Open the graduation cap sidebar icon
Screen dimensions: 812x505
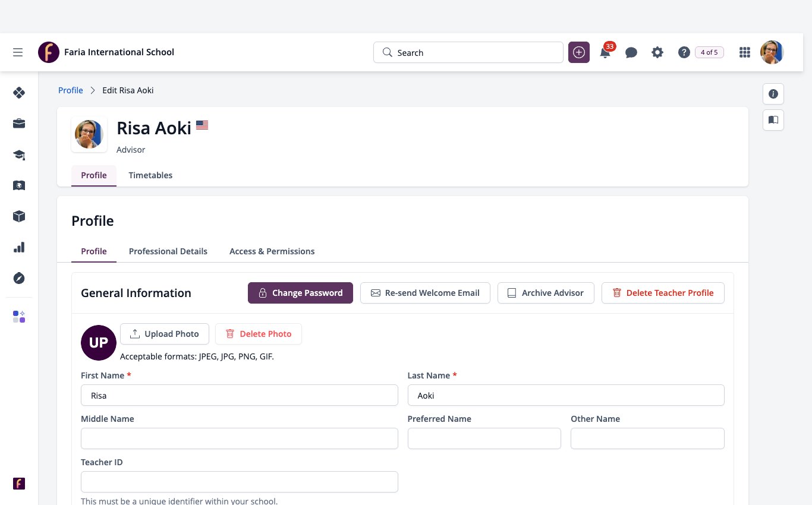[x=19, y=155]
